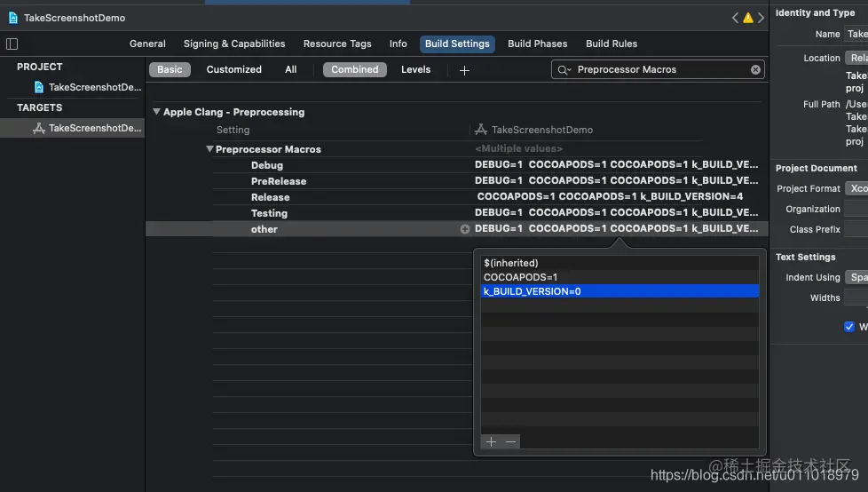The width and height of the screenshot is (868, 492).
Task: Toggle the checked checkbox under Widths
Action: 849,326
